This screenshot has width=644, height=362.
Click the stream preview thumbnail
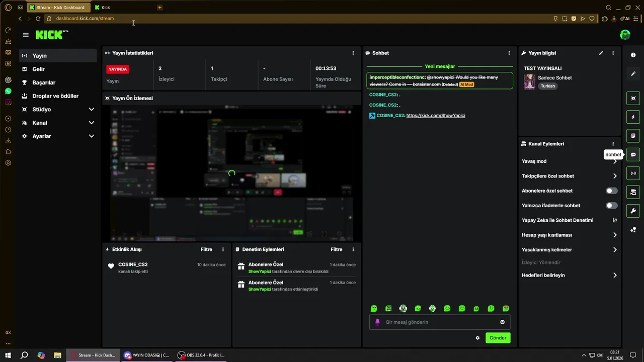pos(231,173)
